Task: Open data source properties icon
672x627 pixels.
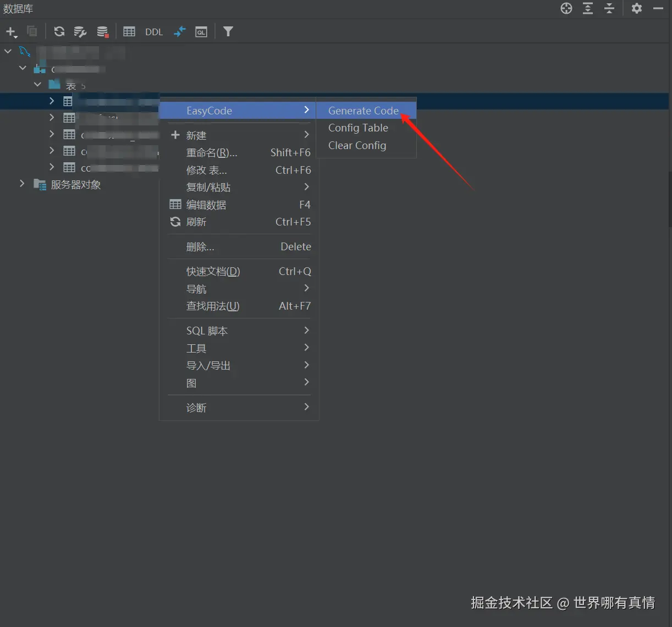Action: pyautogui.click(x=80, y=31)
